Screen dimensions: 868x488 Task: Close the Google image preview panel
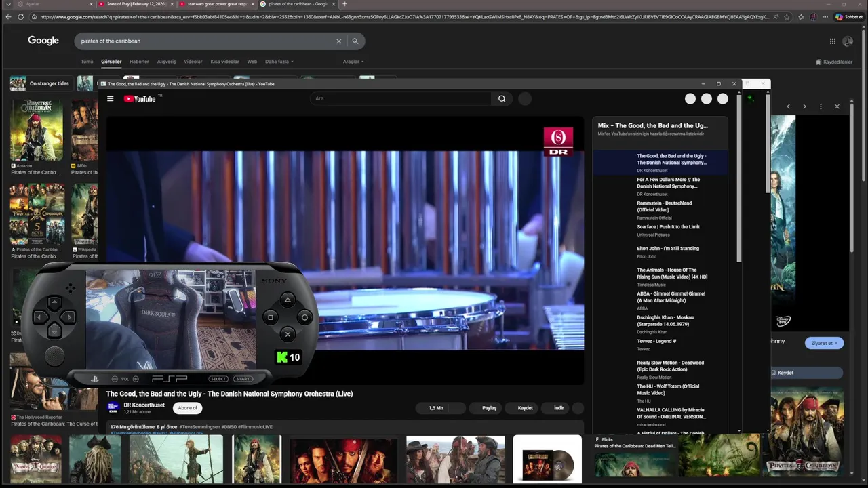coord(837,106)
